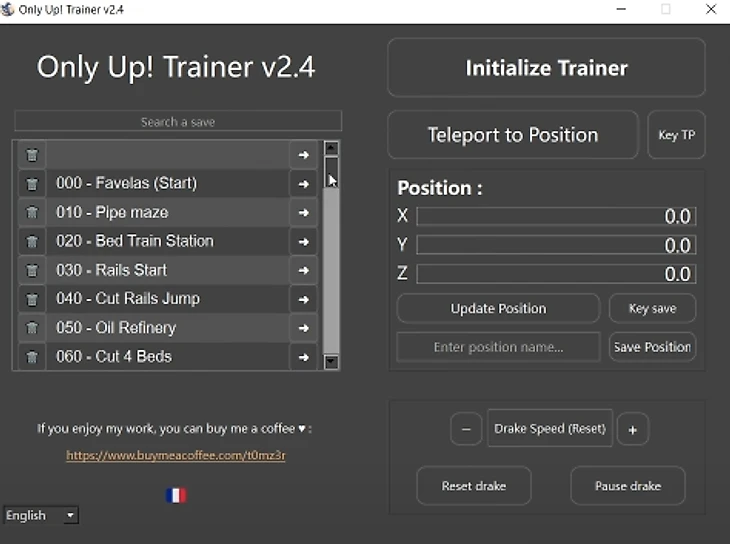Select the 030 - Rails Start entry text

tap(112, 270)
